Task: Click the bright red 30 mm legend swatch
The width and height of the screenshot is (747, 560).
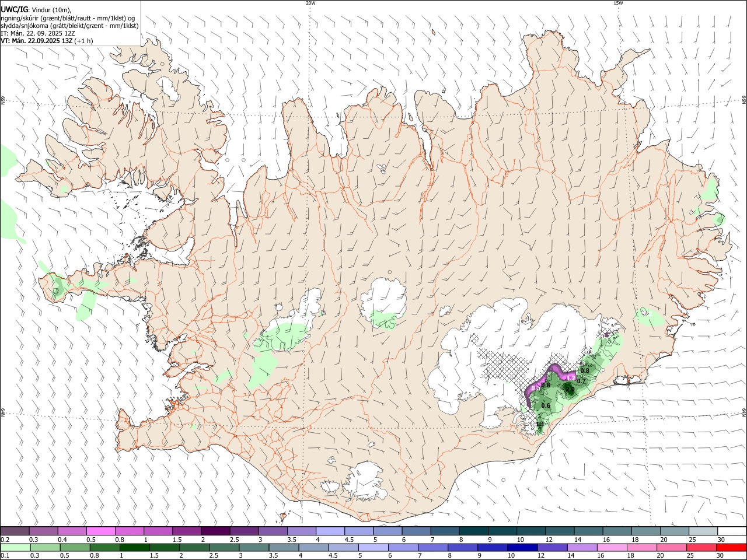Action: pyautogui.click(x=731, y=548)
